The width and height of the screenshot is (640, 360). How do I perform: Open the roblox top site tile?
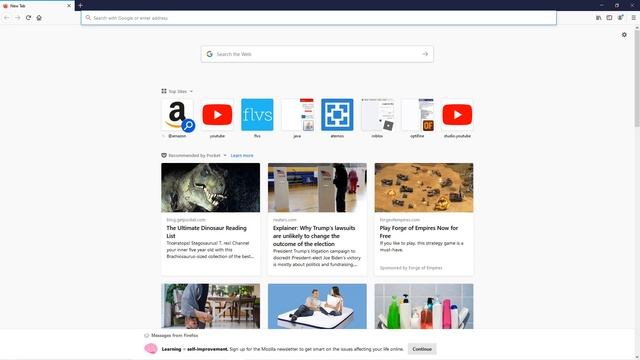point(377,115)
